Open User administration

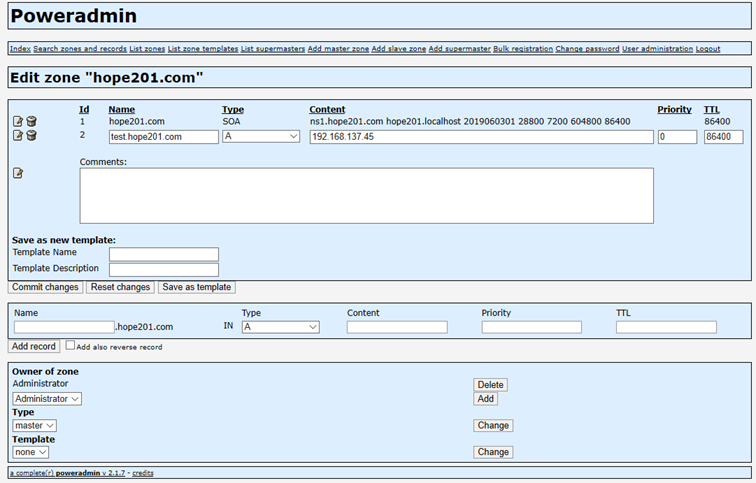pyautogui.click(x=658, y=49)
